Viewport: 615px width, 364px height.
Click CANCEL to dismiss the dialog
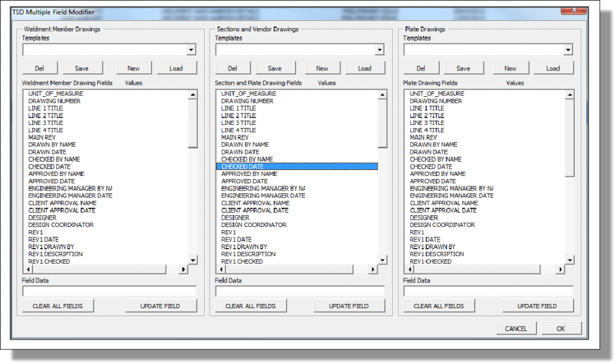click(518, 328)
